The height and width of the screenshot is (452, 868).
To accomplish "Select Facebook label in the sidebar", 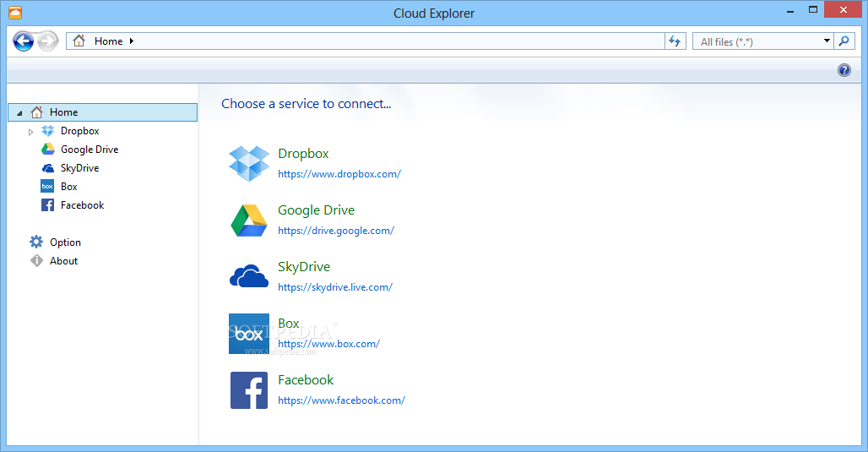I will [x=83, y=205].
